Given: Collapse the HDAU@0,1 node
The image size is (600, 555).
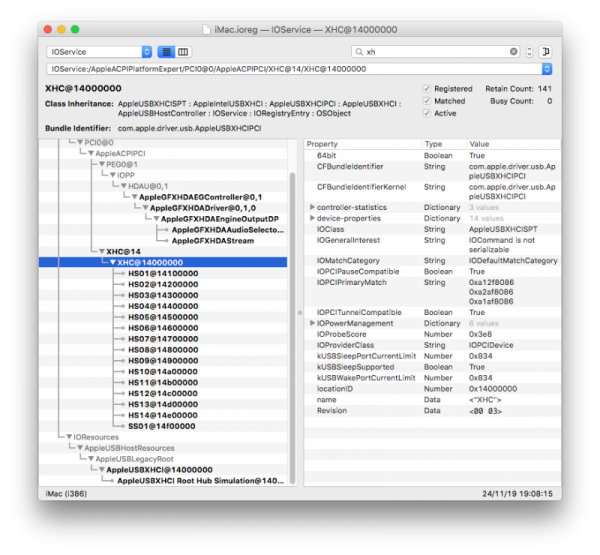Looking at the screenshot, I should click(124, 186).
